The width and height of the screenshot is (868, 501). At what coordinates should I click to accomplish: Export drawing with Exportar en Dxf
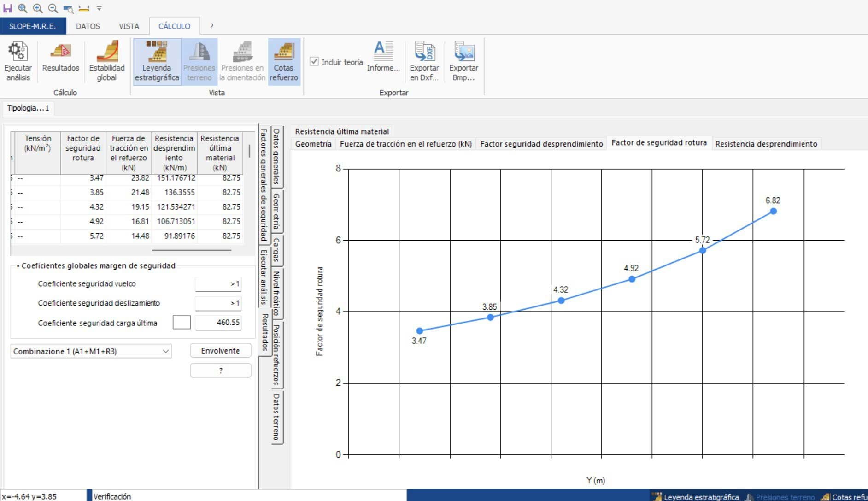[424, 52]
